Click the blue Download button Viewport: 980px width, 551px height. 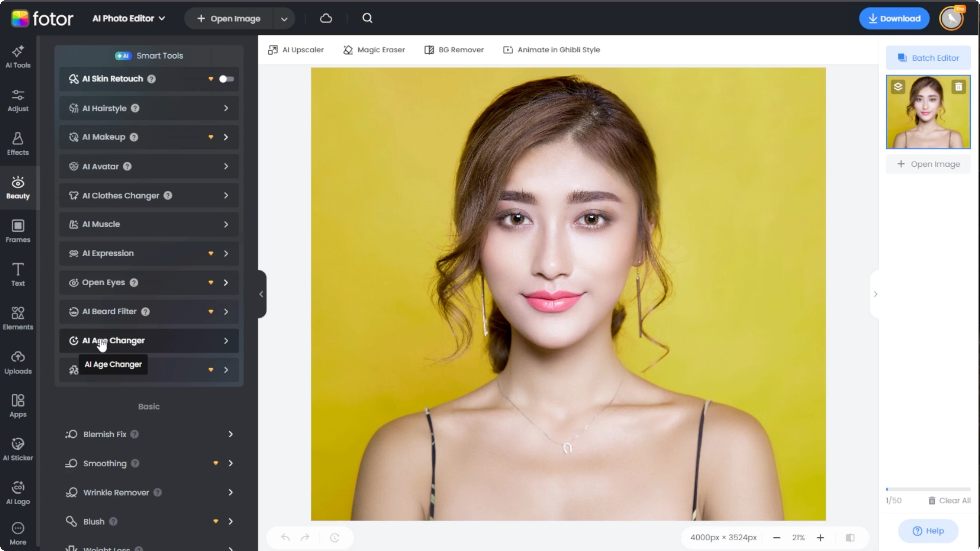[x=894, y=18]
